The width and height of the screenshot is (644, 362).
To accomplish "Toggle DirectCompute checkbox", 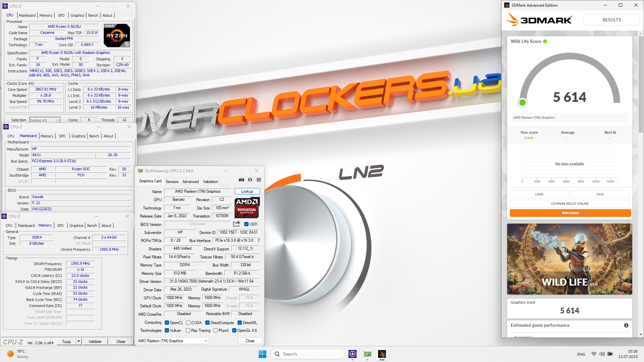I will 207,323.
